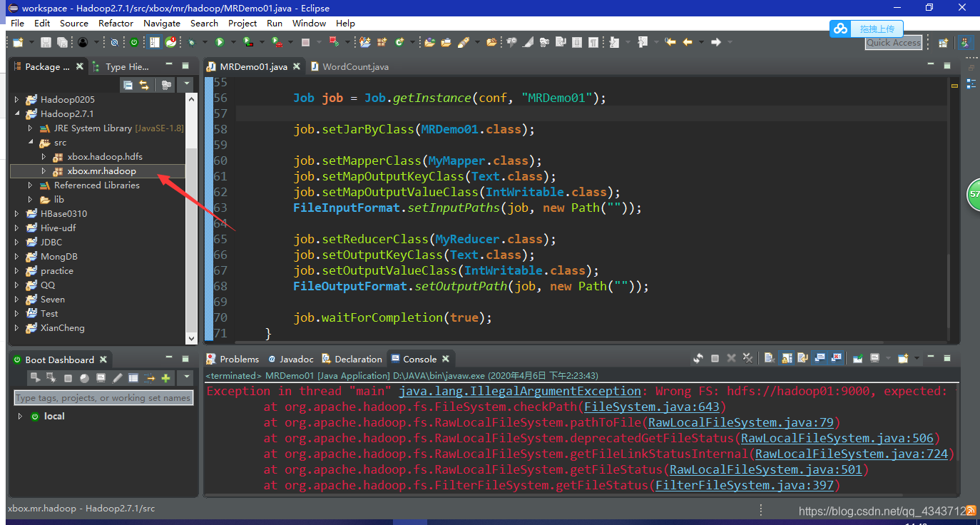980x525 pixels.
Task: Click the Quick Access search field
Action: coord(894,43)
